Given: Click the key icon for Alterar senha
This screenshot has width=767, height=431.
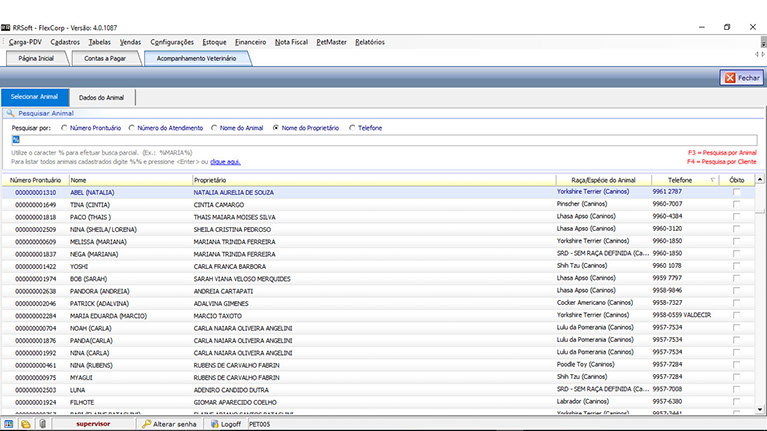Looking at the screenshot, I should tap(147, 424).
